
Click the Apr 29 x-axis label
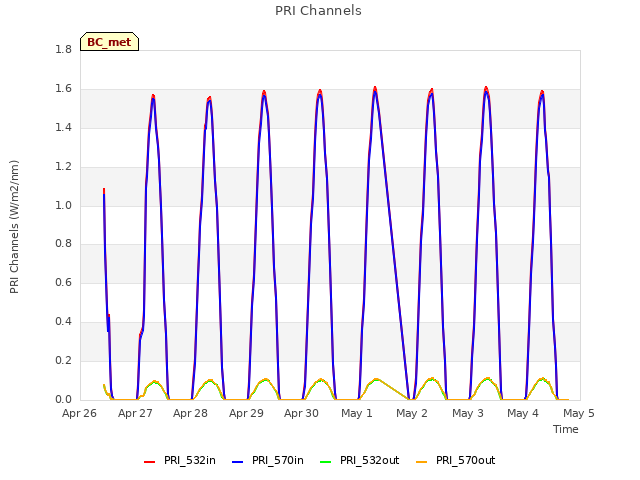pos(246,413)
